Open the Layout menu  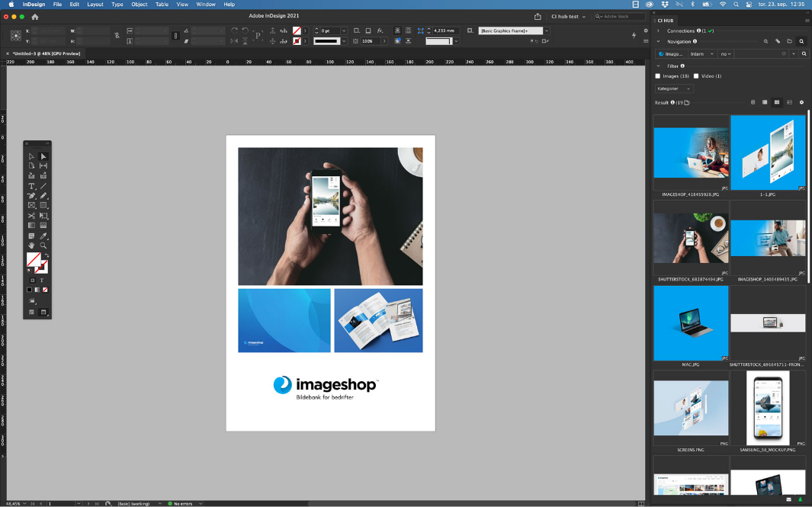pos(95,5)
